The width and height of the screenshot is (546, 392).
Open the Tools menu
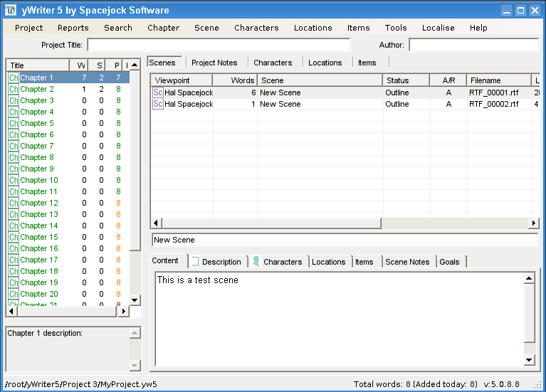coord(396,28)
